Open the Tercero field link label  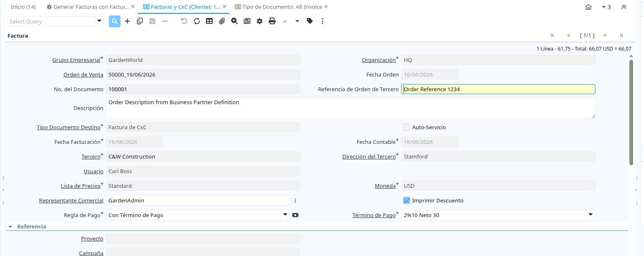[x=91, y=156]
